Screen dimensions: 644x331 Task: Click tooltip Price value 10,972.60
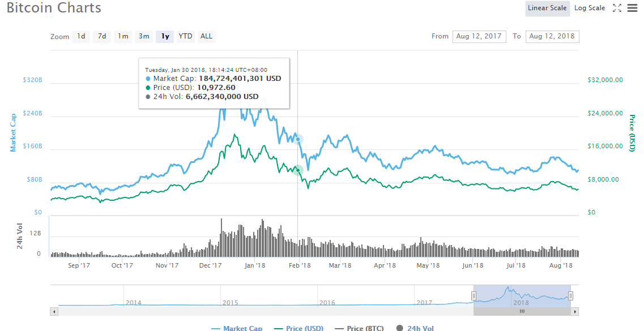(217, 87)
